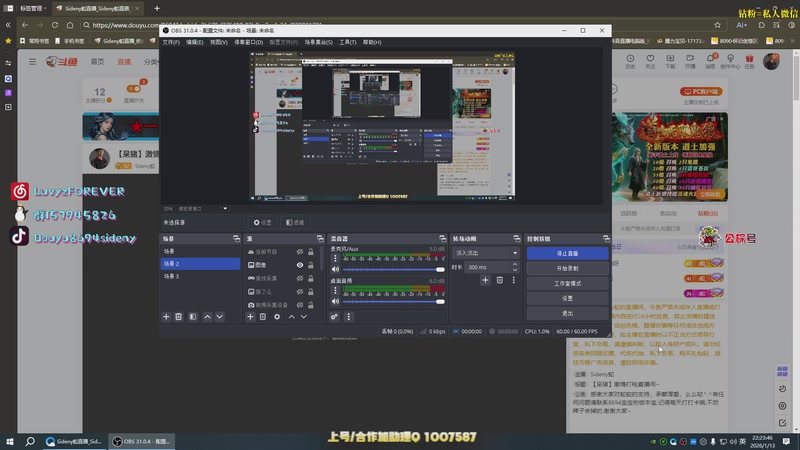This screenshot has height=450, width=800.
Task: Open the 桌面音频 three-dot options menu
Action: (x=335, y=290)
